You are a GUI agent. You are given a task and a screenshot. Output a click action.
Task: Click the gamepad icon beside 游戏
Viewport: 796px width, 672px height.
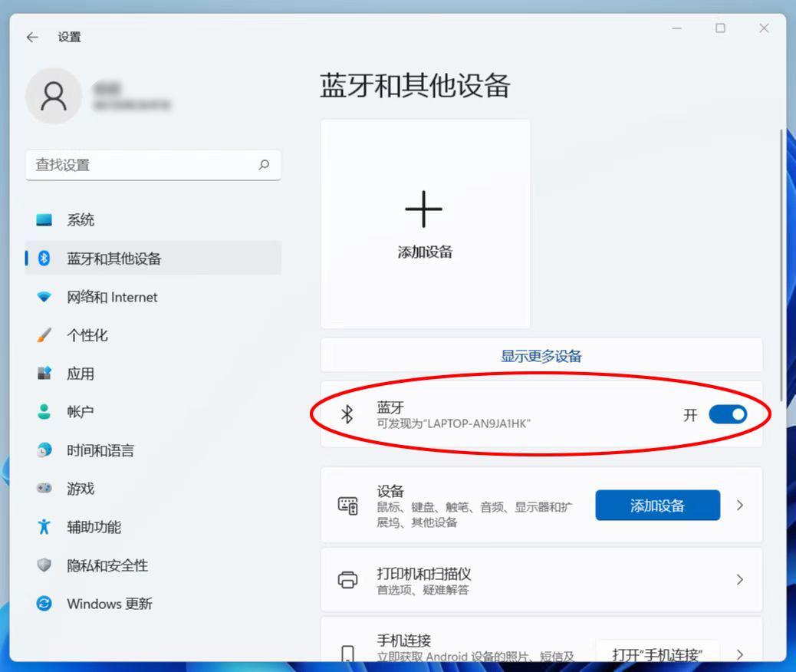point(44,488)
